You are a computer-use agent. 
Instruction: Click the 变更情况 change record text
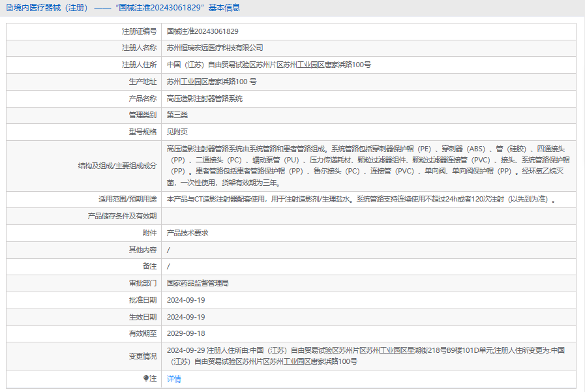[366, 356]
